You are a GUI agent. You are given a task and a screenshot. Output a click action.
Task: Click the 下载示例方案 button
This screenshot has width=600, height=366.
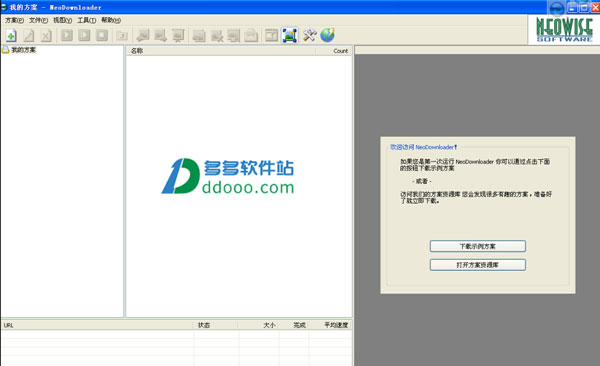click(478, 246)
